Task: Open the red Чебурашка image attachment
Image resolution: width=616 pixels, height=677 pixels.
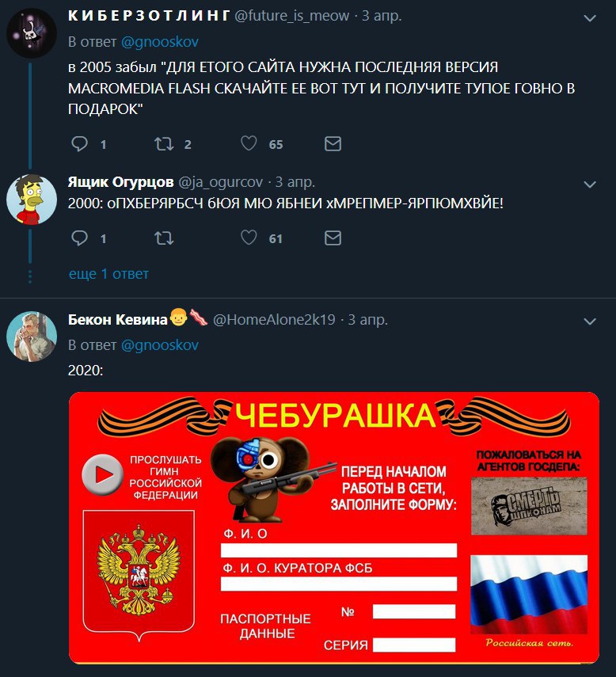Action: click(334, 527)
